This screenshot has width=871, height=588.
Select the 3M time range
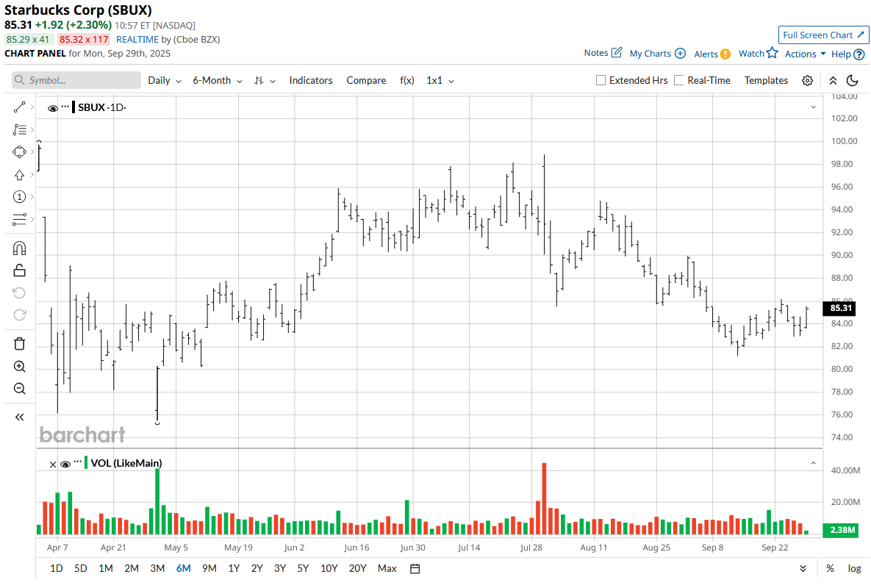point(157,569)
